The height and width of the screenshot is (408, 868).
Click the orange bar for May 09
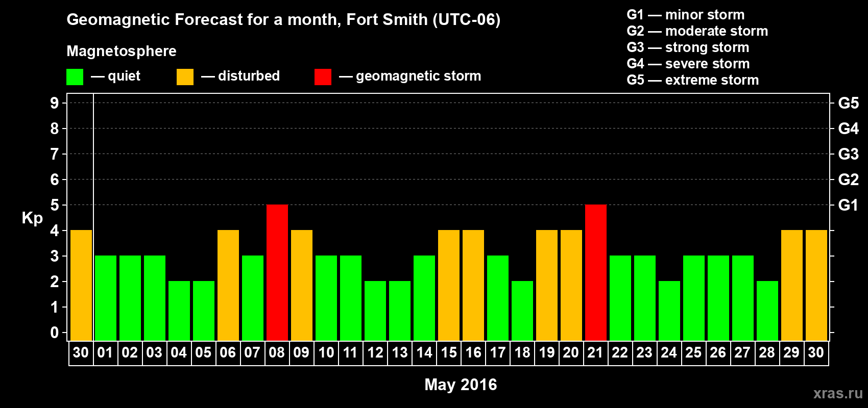302,286
